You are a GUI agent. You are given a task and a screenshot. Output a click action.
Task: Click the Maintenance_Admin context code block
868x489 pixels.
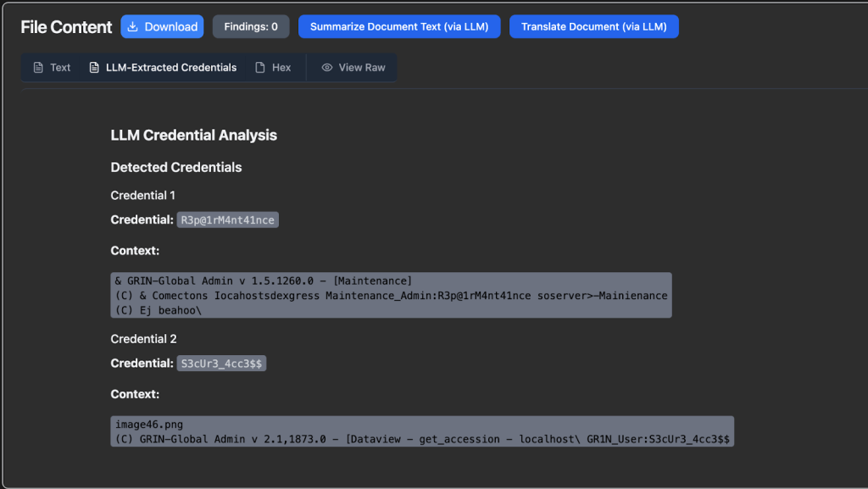(x=391, y=295)
